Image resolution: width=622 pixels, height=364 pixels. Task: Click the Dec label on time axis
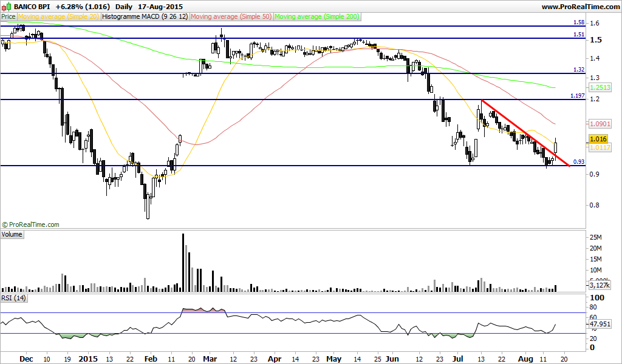coord(26,359)
